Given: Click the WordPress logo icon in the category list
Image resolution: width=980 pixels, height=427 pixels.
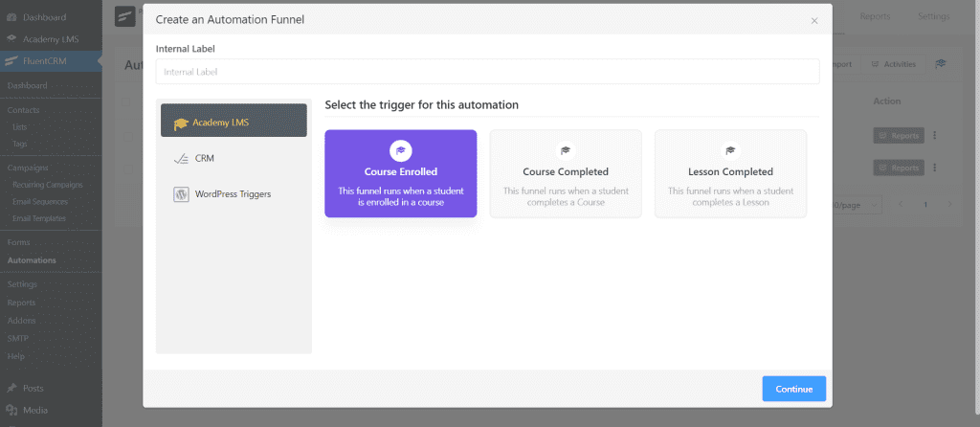Looking at the screenshot, I should [x=181, y=194].
